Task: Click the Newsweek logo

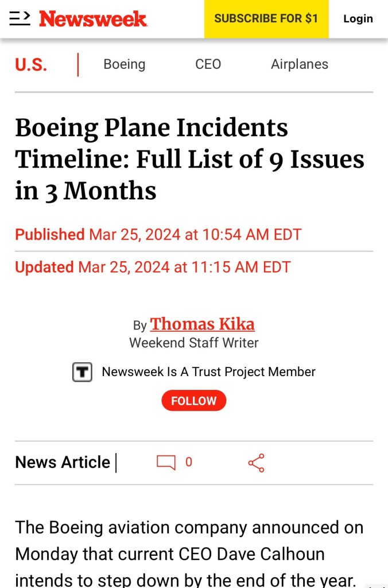Action: click(93, 19)
